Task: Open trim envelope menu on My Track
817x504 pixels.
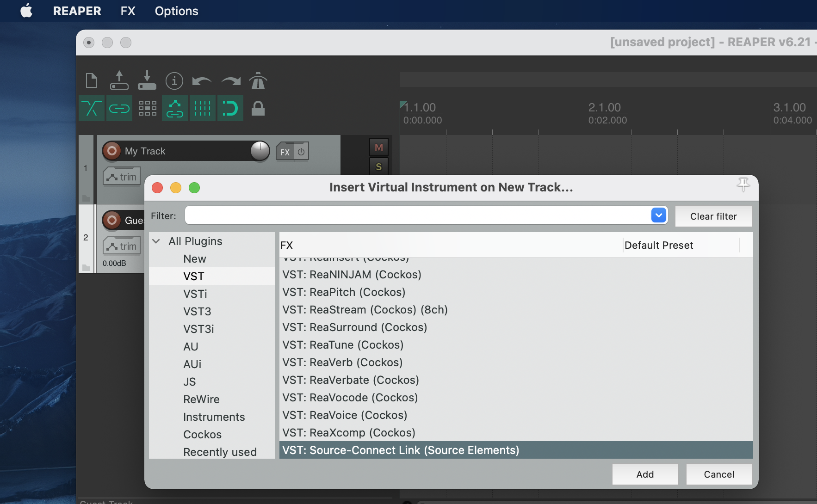Action: click(x=122, y=177)
